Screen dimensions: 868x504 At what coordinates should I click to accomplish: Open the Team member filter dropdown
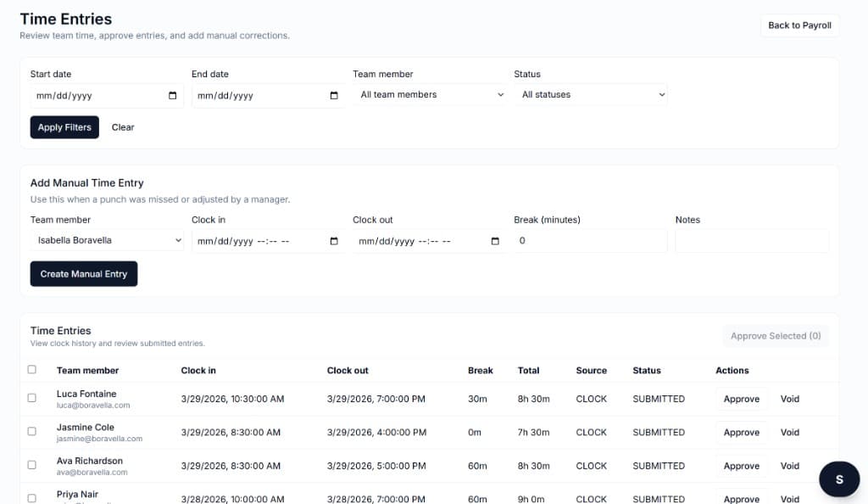(431, 94)
